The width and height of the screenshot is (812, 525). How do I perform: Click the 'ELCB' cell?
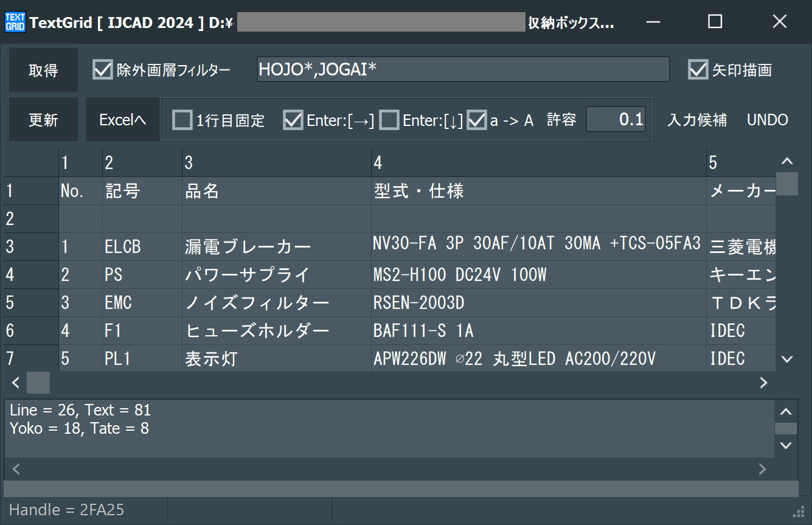click(x=142, y=247)
